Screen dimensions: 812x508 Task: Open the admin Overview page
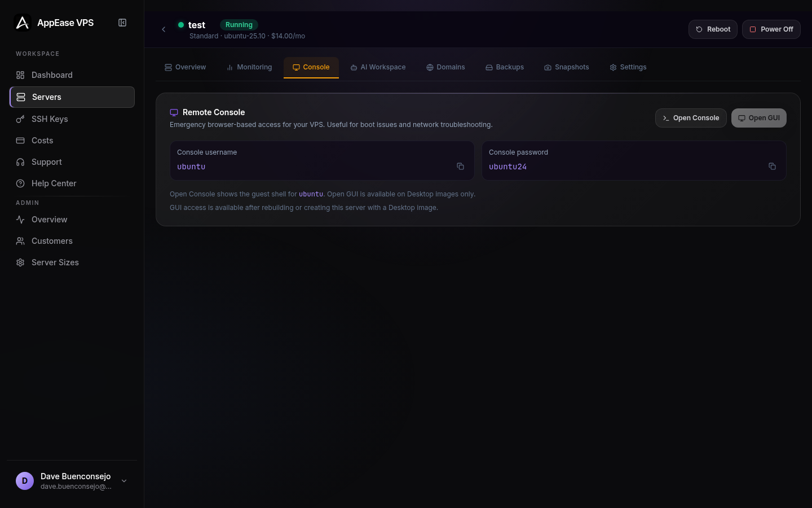72,220
